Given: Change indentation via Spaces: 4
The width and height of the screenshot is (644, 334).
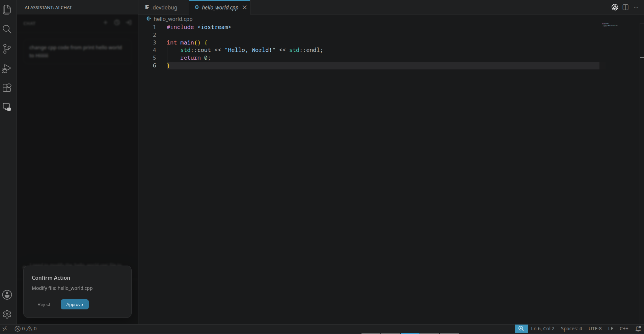Looking at the screenshot, I should coord(571,329).
